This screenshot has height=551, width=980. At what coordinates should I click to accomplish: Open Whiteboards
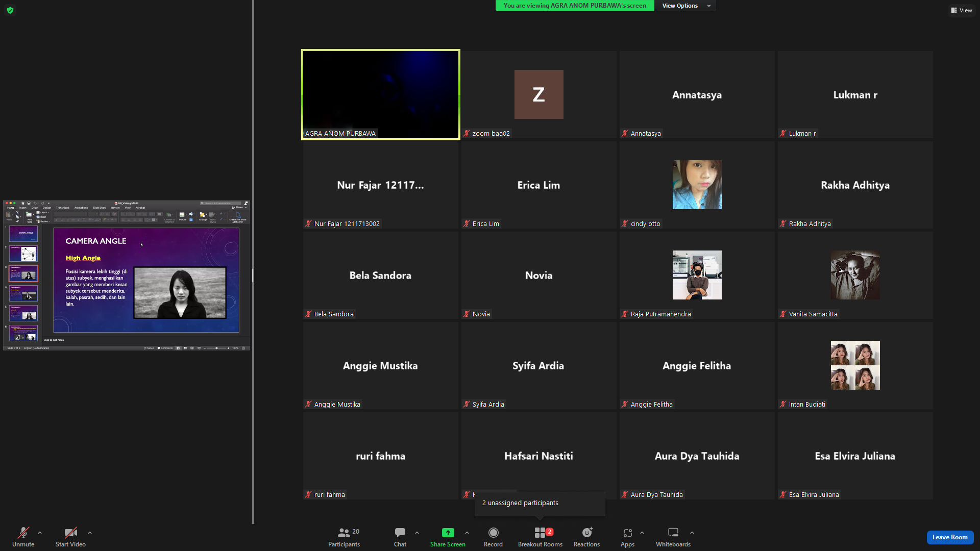coord(673,537)
